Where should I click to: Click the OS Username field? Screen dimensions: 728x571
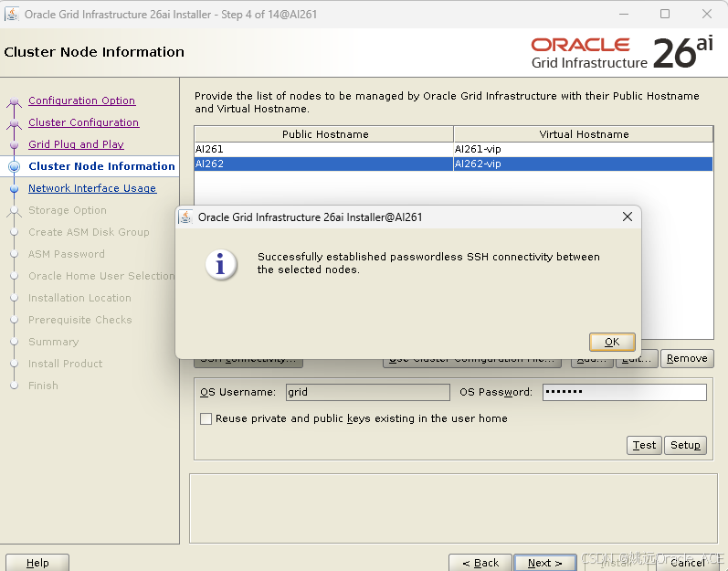[368, 392]
